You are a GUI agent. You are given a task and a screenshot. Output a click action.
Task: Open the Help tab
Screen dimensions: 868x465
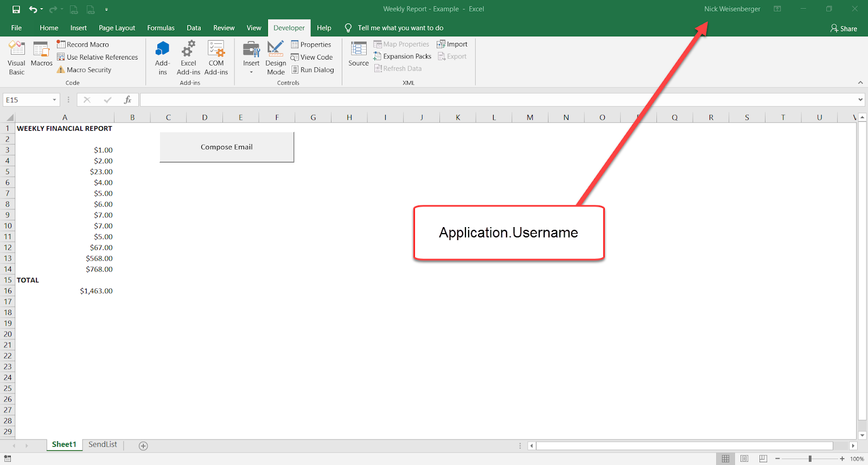[x=324, y=28]
